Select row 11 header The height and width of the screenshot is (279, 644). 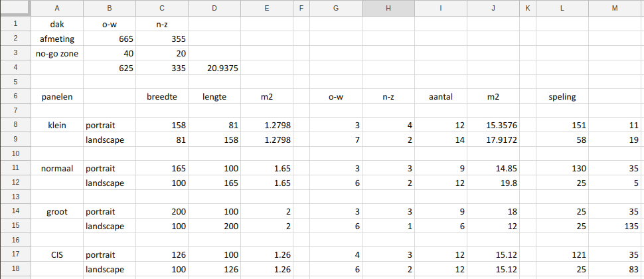[x=15, y=169]
